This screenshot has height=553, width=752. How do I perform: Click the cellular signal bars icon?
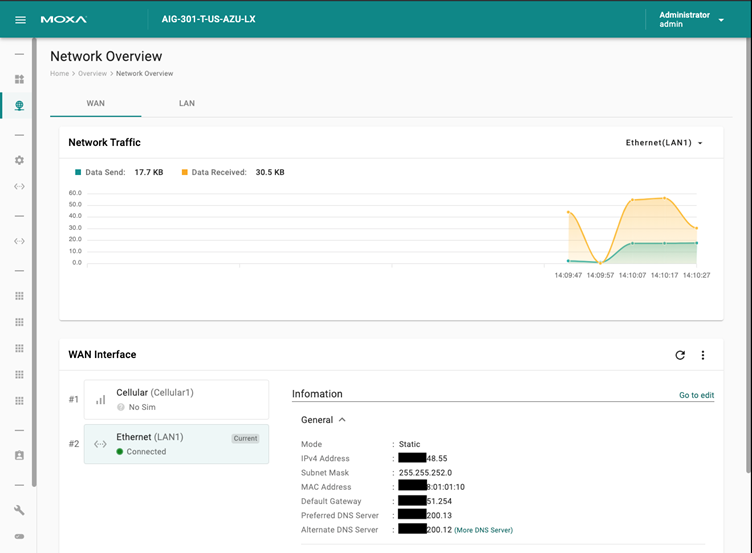[100, 400]
